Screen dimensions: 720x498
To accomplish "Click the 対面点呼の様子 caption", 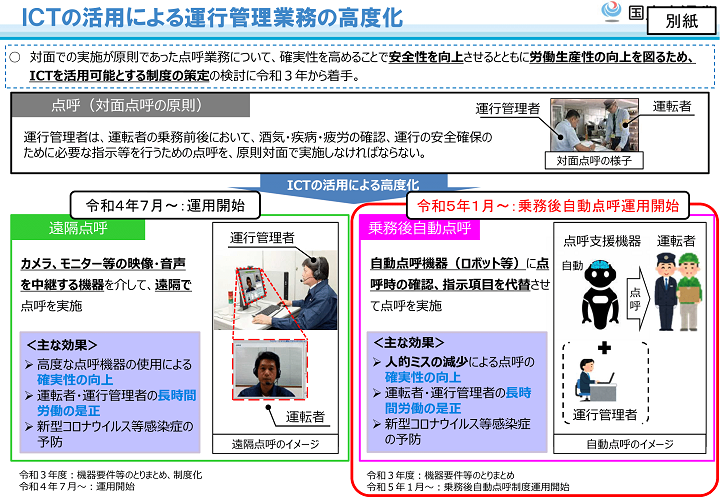I will pos(594,161).
